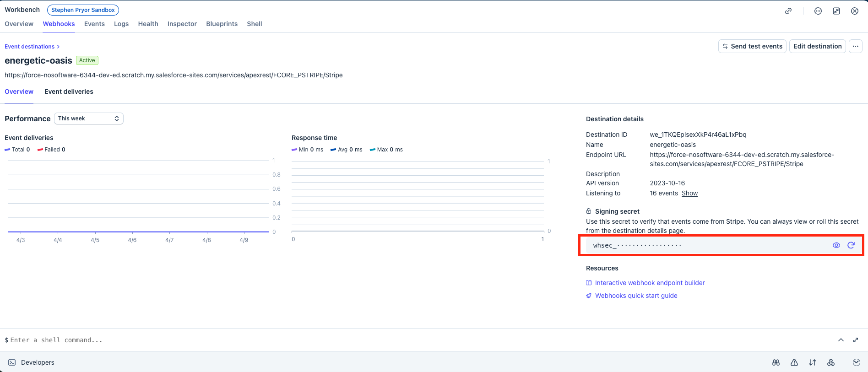Switch to the Shell tab
868x372 pixels.
tap(255, 24)
